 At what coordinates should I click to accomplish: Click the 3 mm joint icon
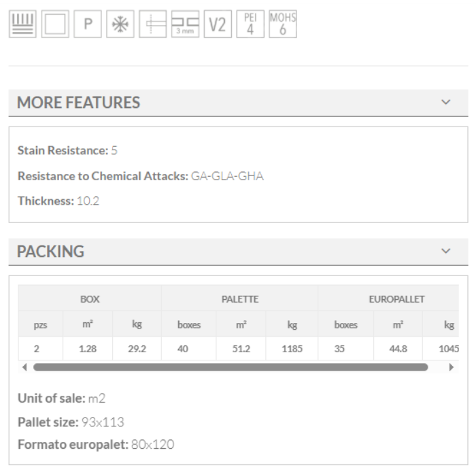click(x=185, y=25)
